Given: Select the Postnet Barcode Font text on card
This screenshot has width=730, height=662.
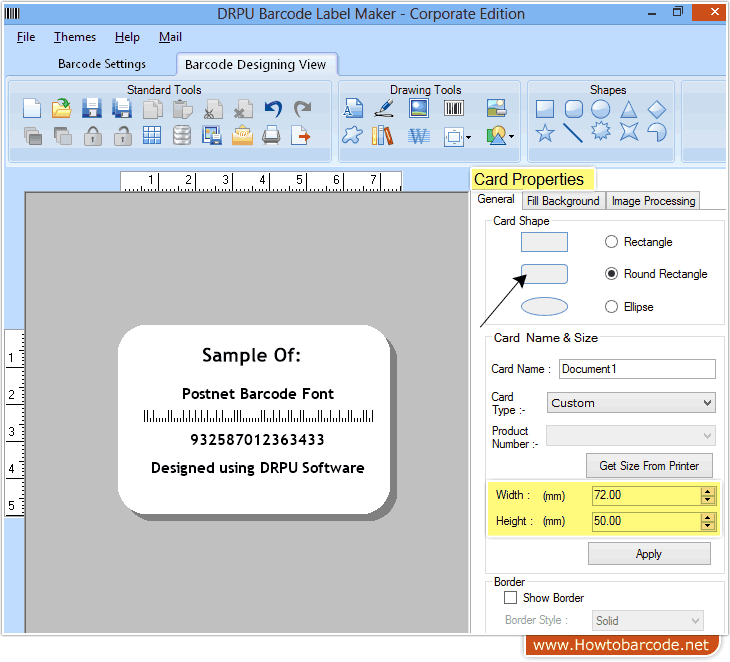Looking at the screenshot, I should (257, 394).
